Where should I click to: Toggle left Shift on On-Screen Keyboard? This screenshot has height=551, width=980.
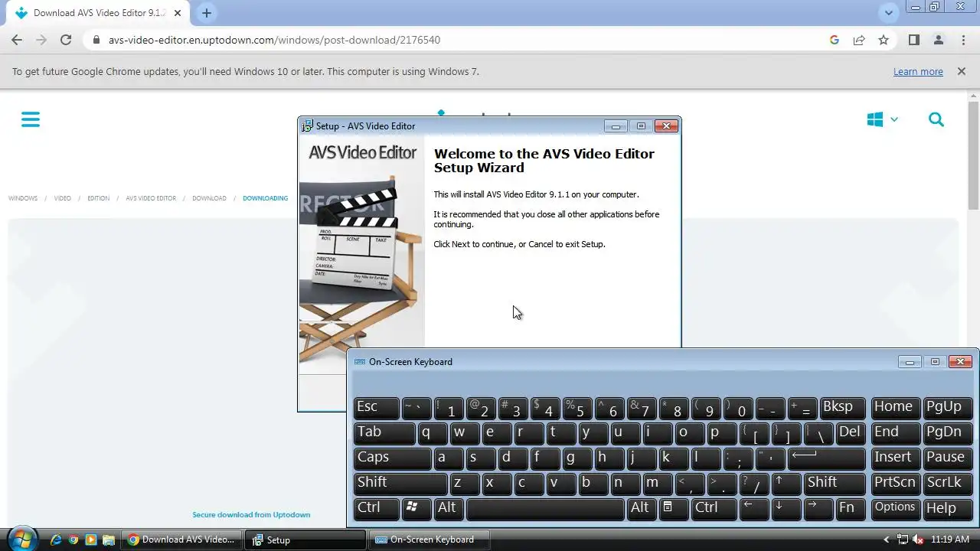click(x=400, y=484)
